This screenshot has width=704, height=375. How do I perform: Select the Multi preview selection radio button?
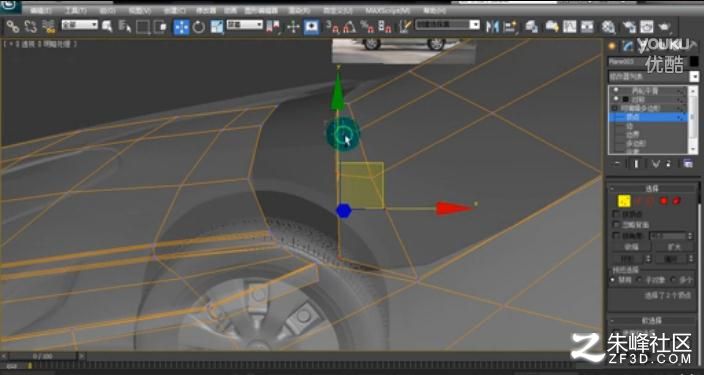coord(673,280)
